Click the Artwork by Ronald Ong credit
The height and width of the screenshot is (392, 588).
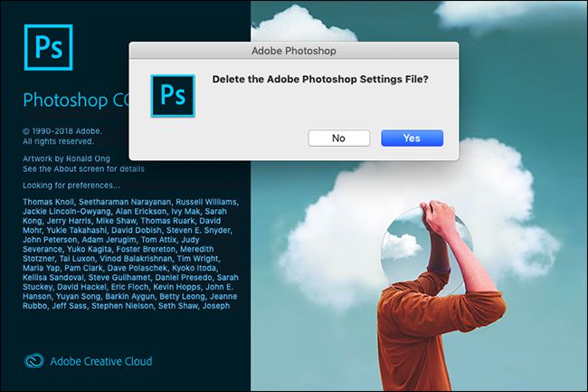pyautogui.click(x=66, y=158)
